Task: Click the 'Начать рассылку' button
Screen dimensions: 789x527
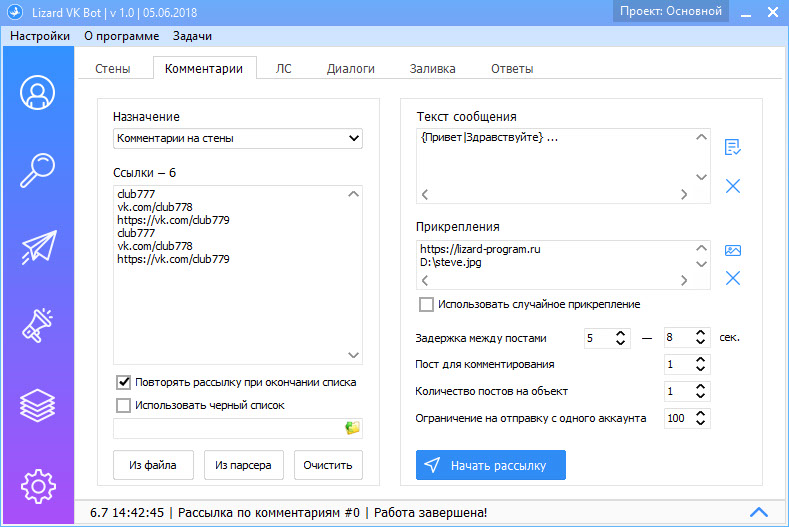Action: coord(490,465)
